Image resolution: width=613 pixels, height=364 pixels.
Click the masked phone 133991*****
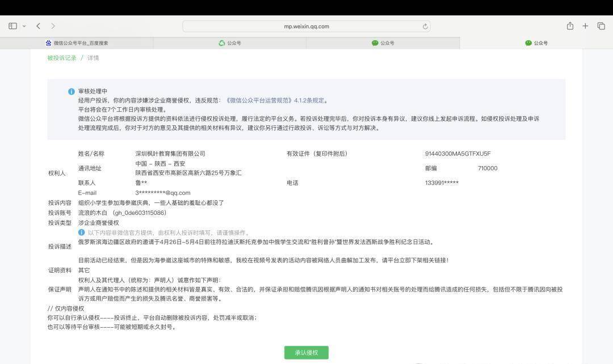(x=442, y=183)
